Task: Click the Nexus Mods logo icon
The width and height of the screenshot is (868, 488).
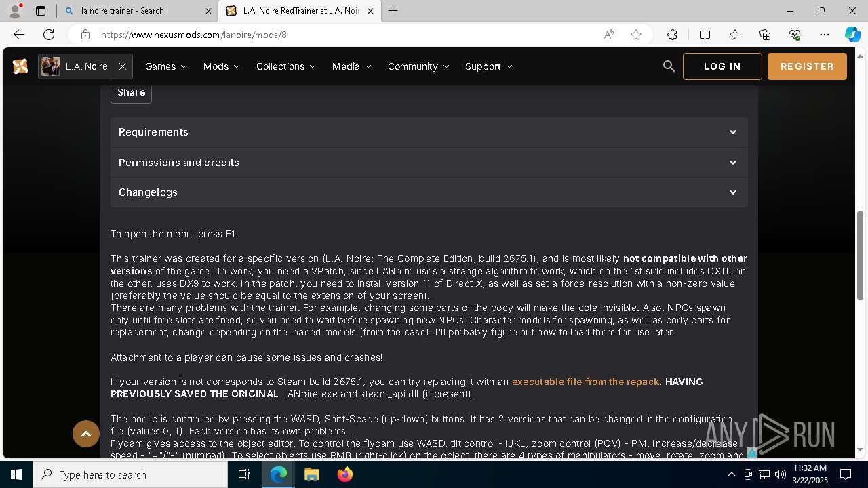Action: click(x=20, y=66)
